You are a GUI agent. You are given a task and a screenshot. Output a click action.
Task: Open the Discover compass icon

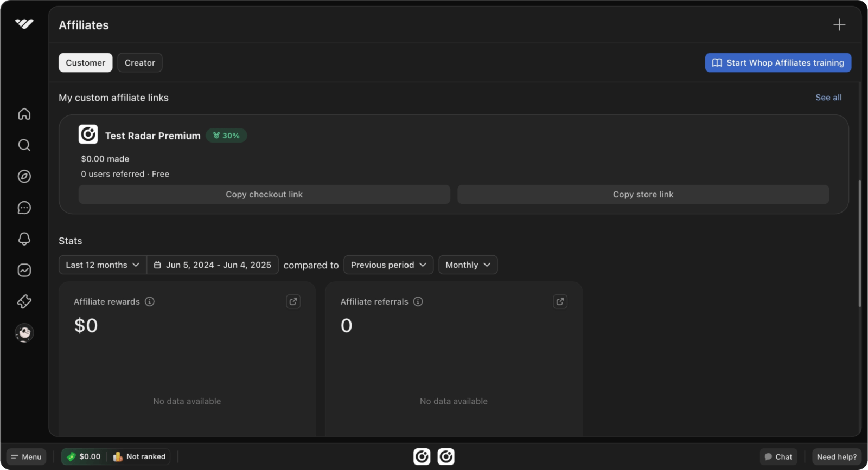coord(24,176)
